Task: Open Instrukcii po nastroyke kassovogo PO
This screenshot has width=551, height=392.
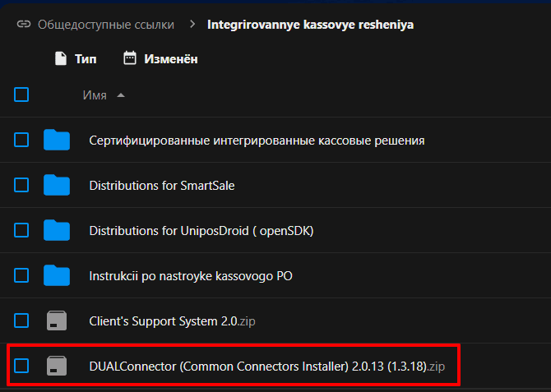Action: point(191,275)
